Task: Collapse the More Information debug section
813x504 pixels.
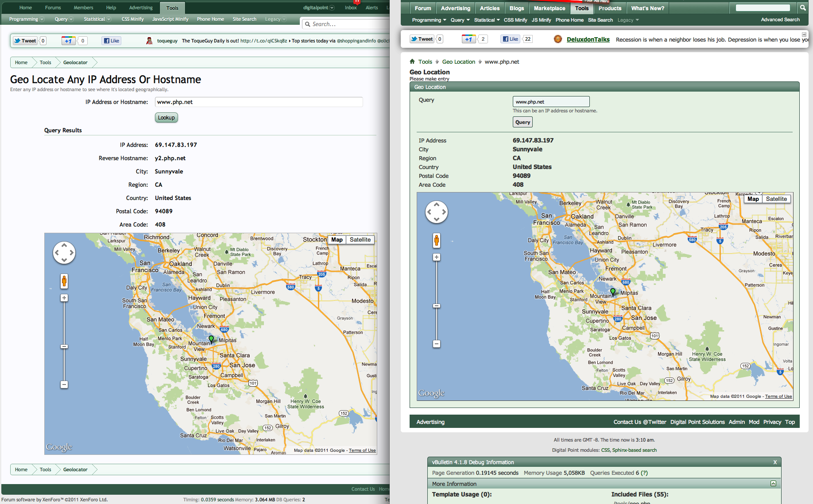Action: [773, 484]
